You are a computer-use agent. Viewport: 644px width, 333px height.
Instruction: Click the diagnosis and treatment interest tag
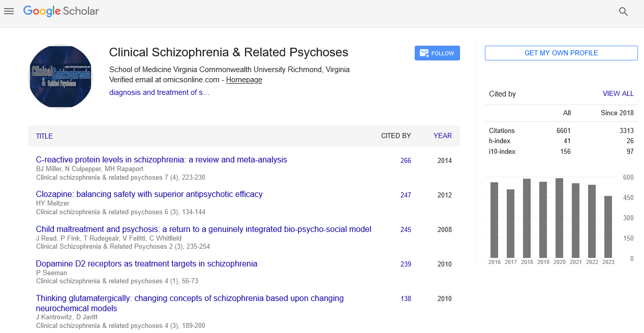(159, 92)
